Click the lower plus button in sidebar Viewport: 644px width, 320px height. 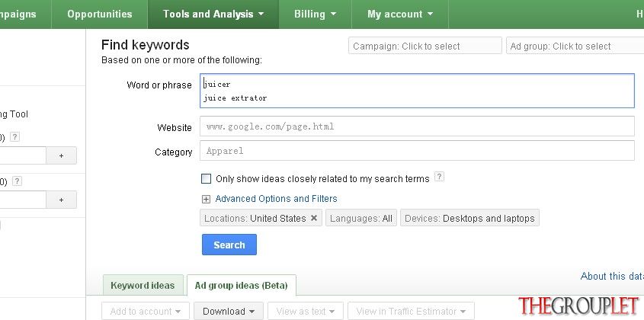pos(61,200)
